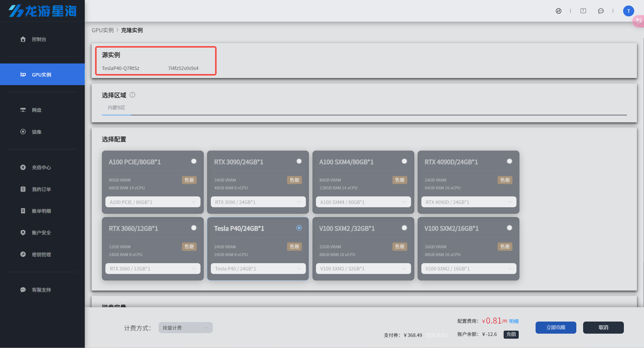This screenshot has height=348, width=644.
Task: Click the home icon beside 控制台
Action: [23, 39]
